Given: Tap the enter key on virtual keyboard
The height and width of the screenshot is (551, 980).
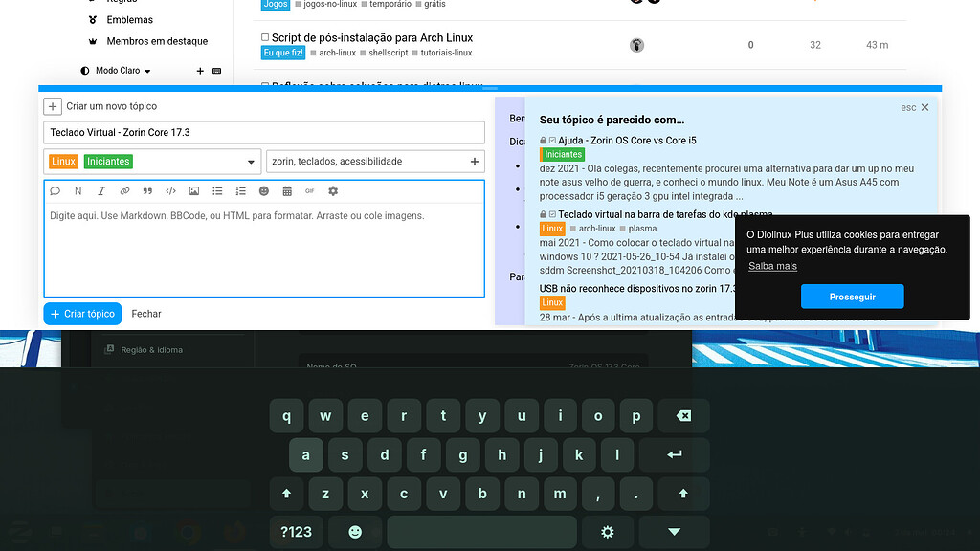Looking at the screenshot, I should click(x=674, y=454).
